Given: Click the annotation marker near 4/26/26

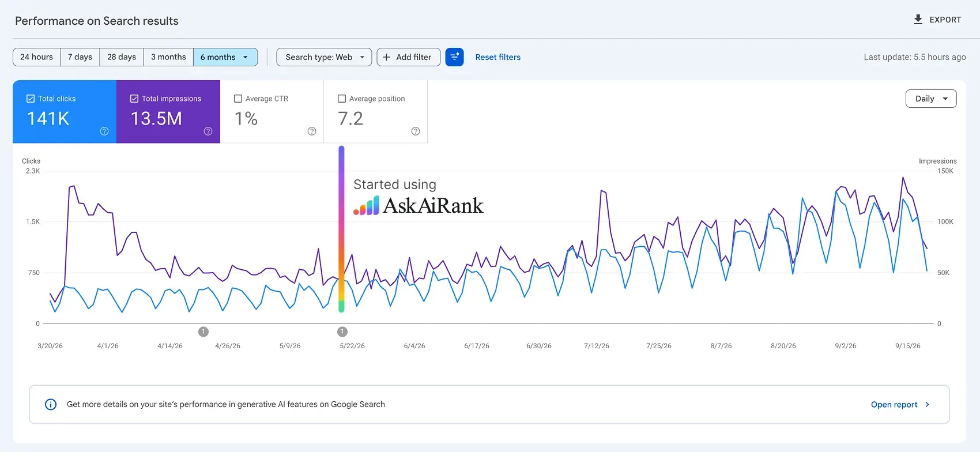Looking at the screenshot, I should [203, 332].
